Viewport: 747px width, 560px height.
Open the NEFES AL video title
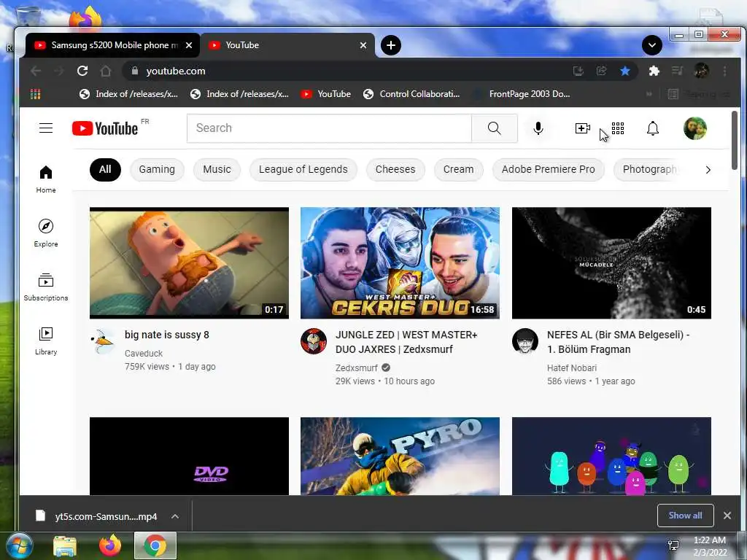[x=618, y=342]
